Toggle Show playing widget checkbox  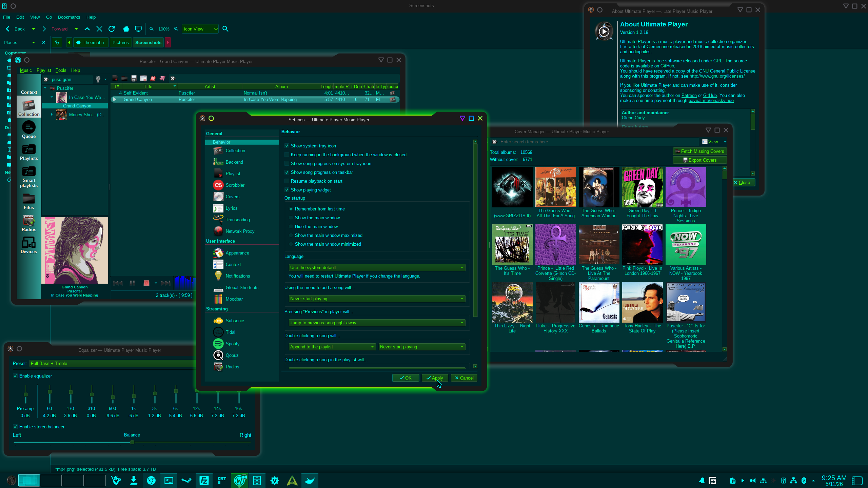point(287,190)
